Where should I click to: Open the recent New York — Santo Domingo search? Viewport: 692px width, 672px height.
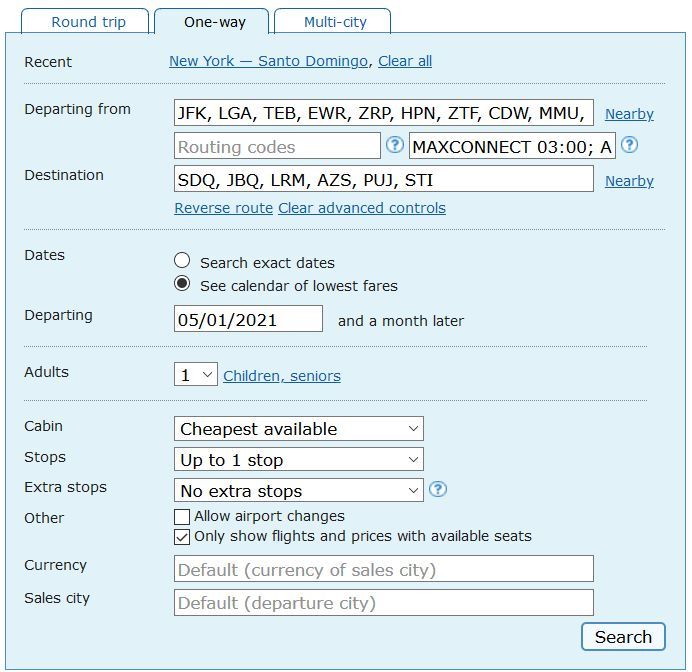click(x=268, y=61)
